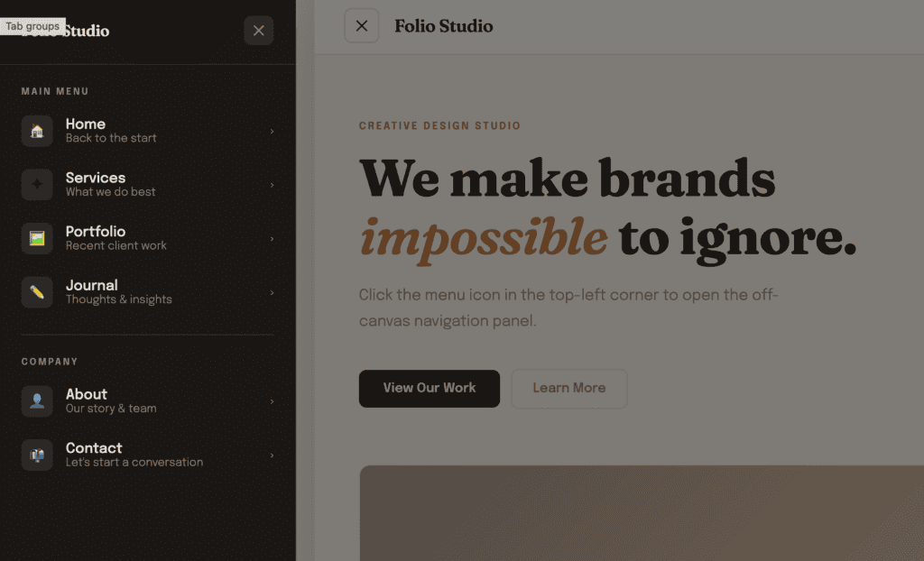Click the Learn More button

(x=568, y=388)
